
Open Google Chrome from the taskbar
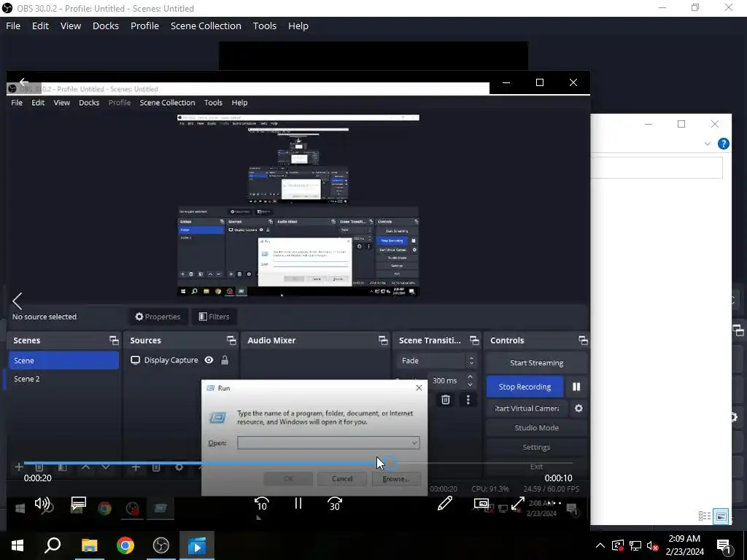(x=125, y=545)
